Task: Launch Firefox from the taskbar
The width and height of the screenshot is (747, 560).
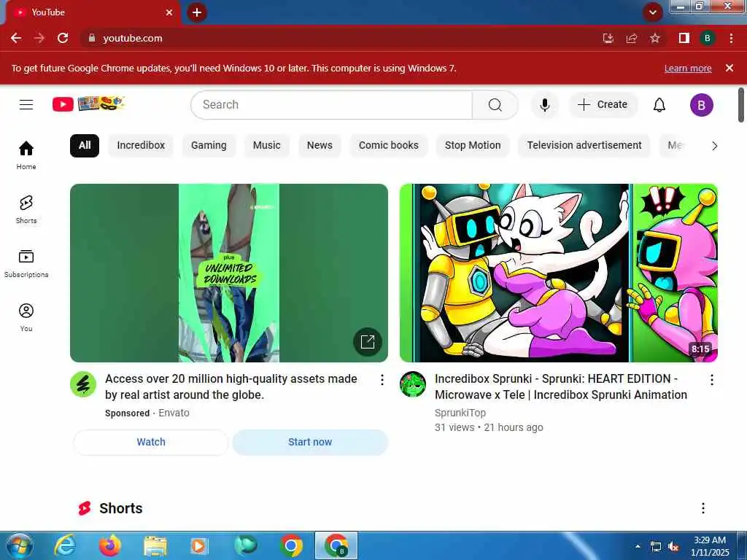Action: [109, 546]
